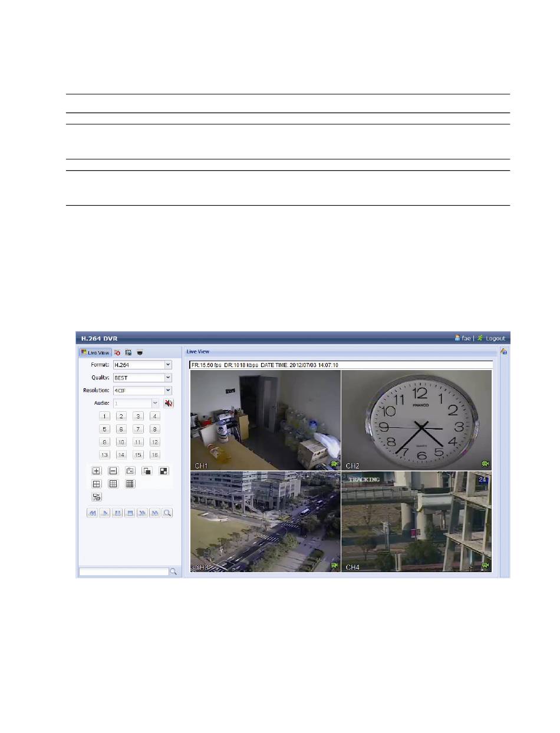Click the next step forward playback button
Image resolution: width=560 pixels, height=733 pixels.
(154, 513)
